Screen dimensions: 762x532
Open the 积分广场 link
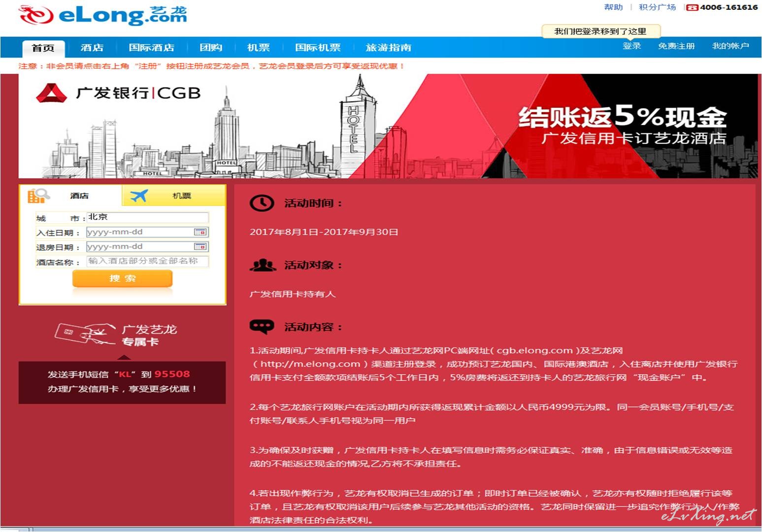tap(657, 7)
